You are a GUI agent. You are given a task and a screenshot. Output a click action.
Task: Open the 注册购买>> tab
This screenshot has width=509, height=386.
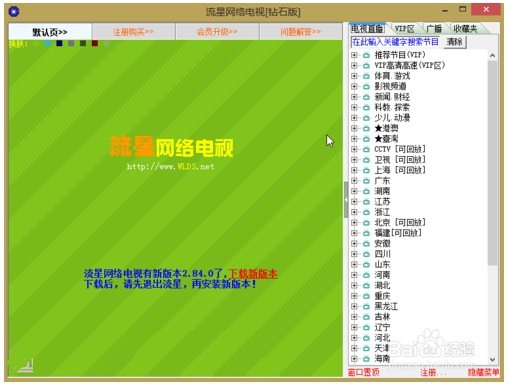pyautogui.click(x=133, y=32)
